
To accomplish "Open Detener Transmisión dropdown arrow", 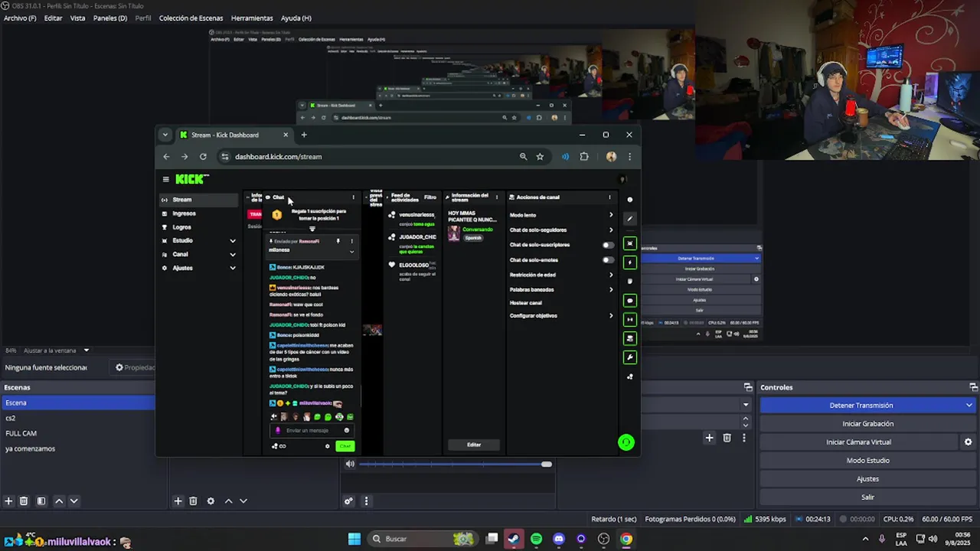I will (969, 406).
